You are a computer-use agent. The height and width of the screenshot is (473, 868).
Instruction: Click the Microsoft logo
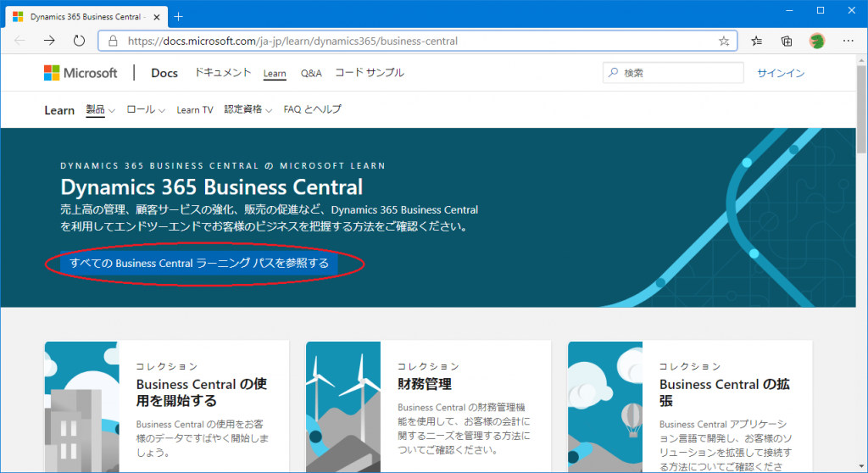[x=81, y=73]
